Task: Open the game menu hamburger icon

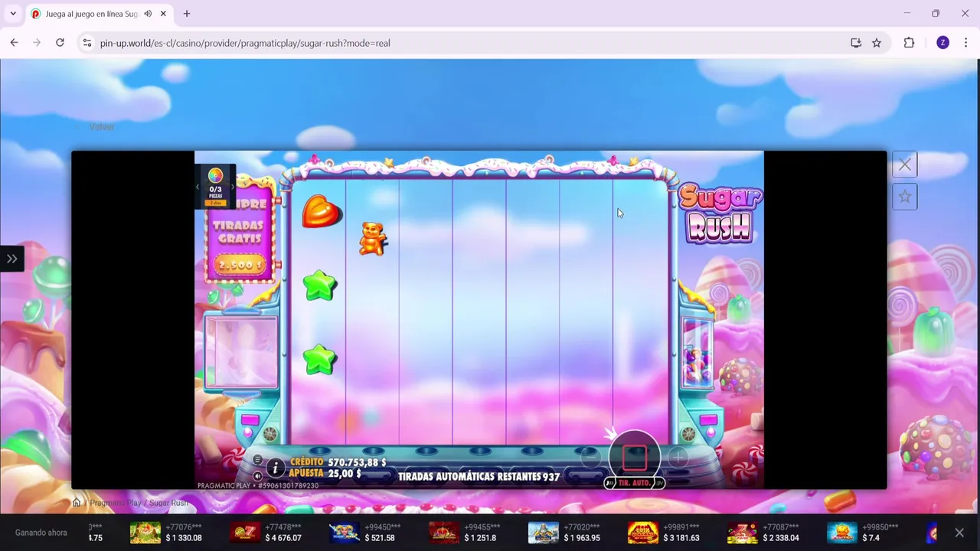Action: [x=257, y=460]
